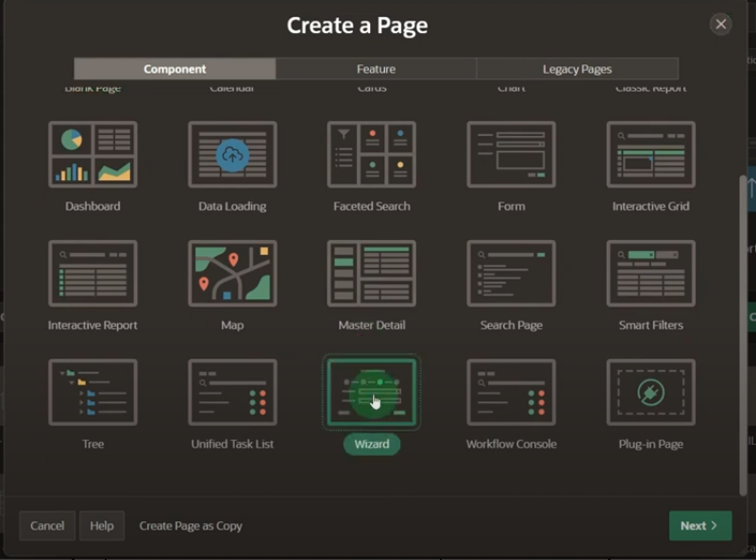Click the Map label text
Viewport: 756px width, 560px height.
232,325
